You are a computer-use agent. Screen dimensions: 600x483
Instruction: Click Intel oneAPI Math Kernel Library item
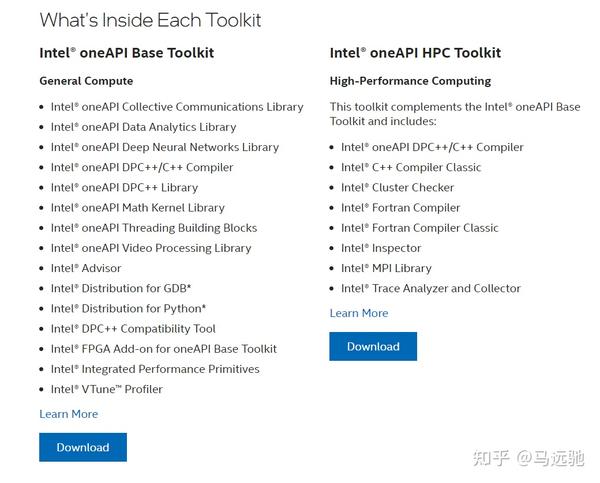tap(138, 208)
